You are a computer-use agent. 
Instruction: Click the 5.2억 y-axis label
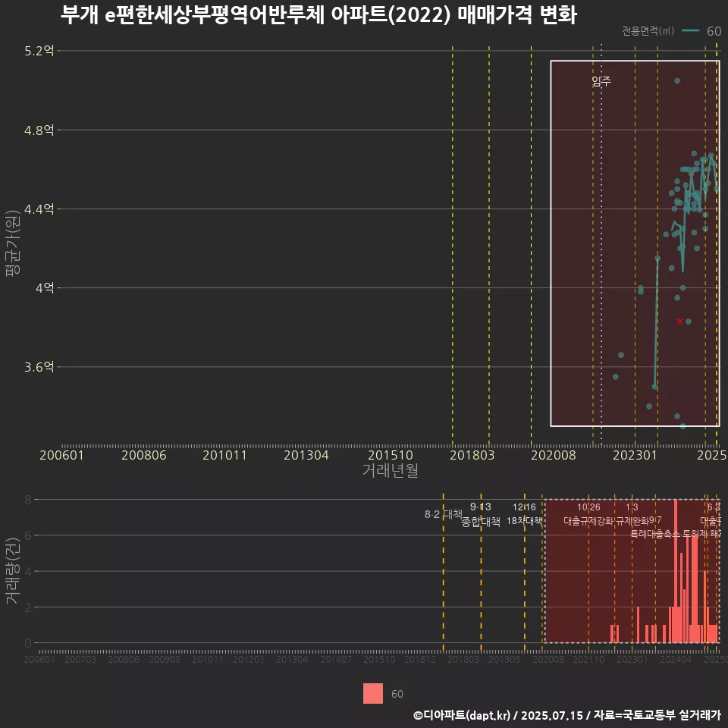click(39, 51)
